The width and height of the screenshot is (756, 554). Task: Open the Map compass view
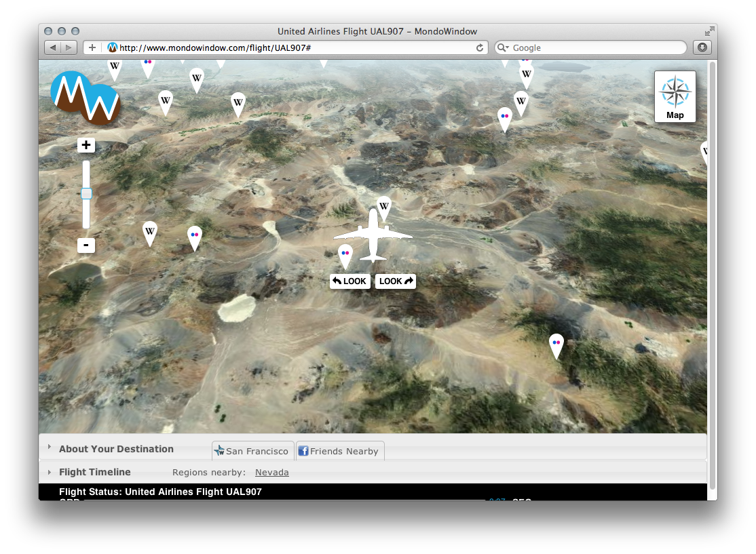click(x=675, y=97)
